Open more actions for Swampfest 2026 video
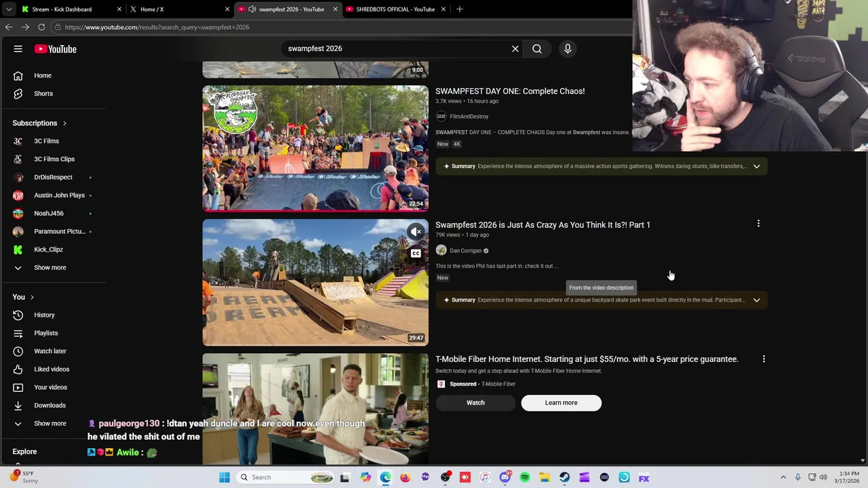Viewport: 868px width, 488px height. click(758, 224)
